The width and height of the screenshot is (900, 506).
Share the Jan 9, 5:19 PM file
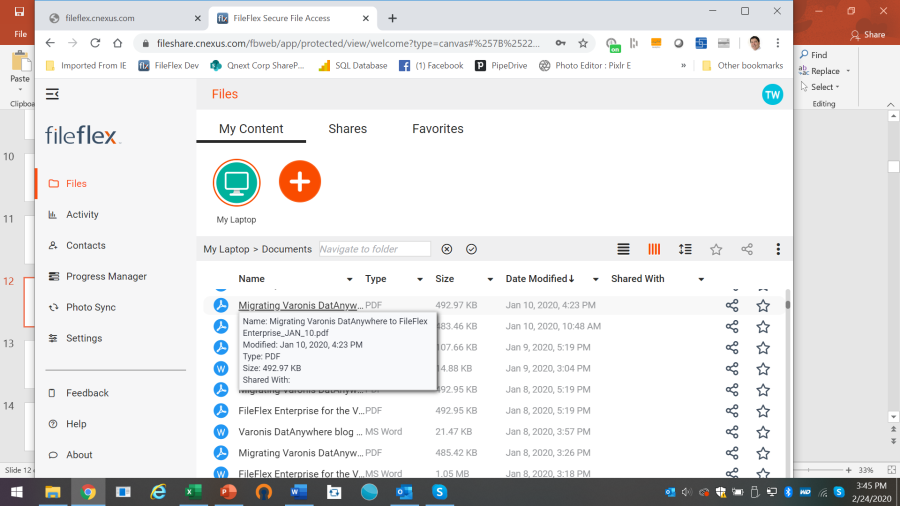point(732,348)
